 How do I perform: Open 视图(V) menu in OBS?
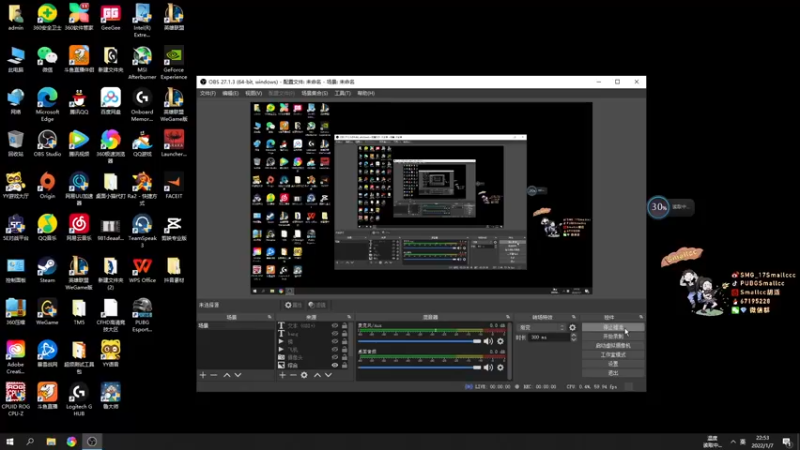(254, 93)
